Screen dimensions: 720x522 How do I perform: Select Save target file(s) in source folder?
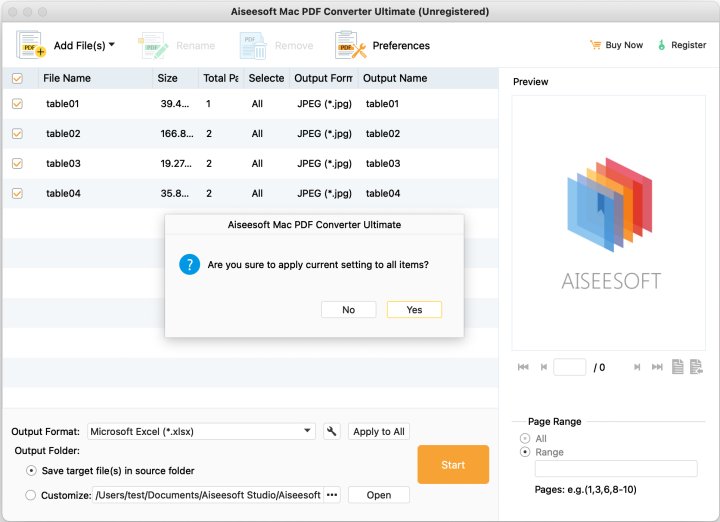[x=31, y=471]
